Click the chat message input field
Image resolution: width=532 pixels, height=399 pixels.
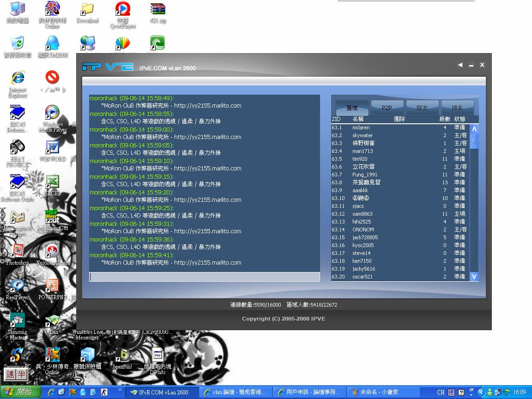pos(204,277)
